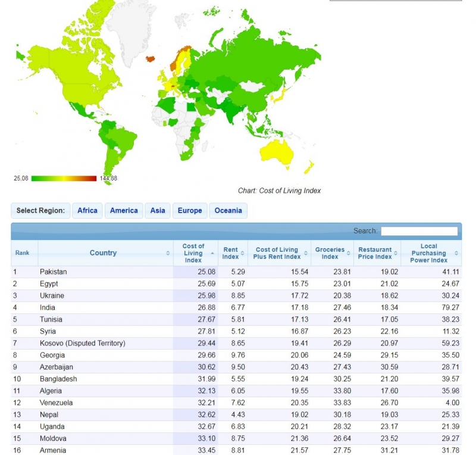Click the Rank column header
This screenshot has width=476, height=455.
(23, 253)
